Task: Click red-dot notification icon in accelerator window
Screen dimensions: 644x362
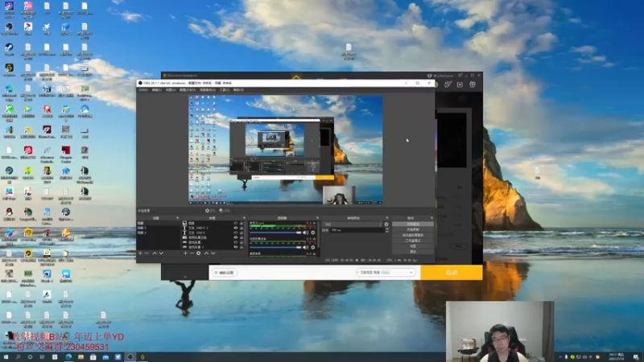Action: pos(448,84)
